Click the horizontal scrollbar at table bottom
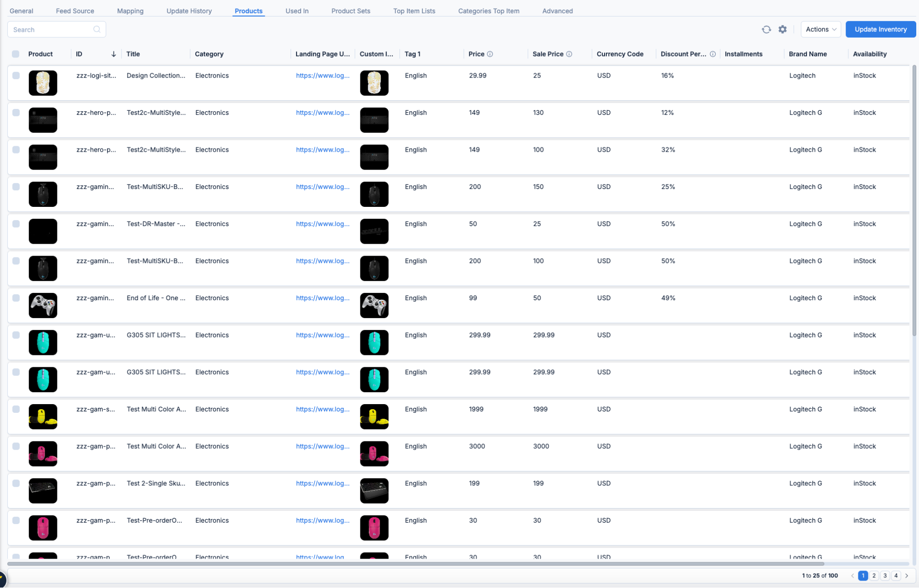The height and width of the screenshot is (588, 919). 416,564
